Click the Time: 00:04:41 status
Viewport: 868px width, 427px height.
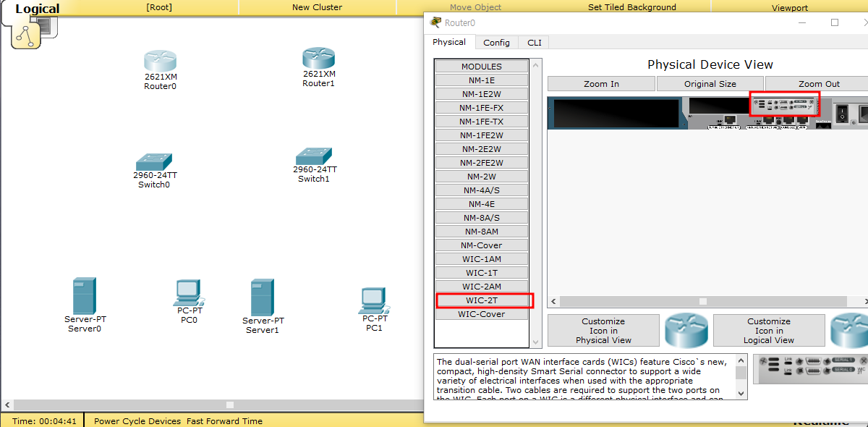coord(44,420)
